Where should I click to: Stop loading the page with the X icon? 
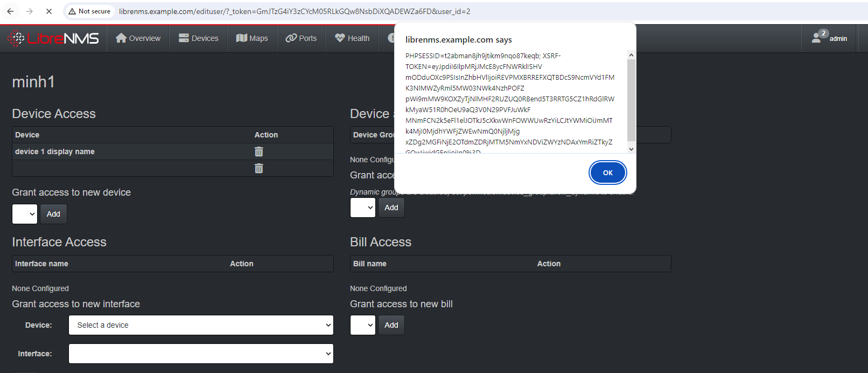pos(49,11)
